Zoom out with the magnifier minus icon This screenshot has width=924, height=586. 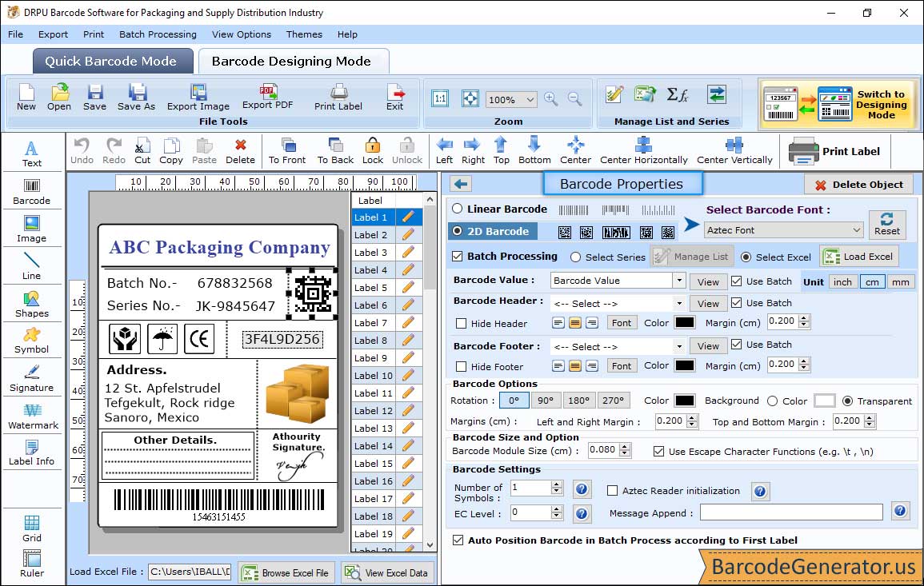574,98
